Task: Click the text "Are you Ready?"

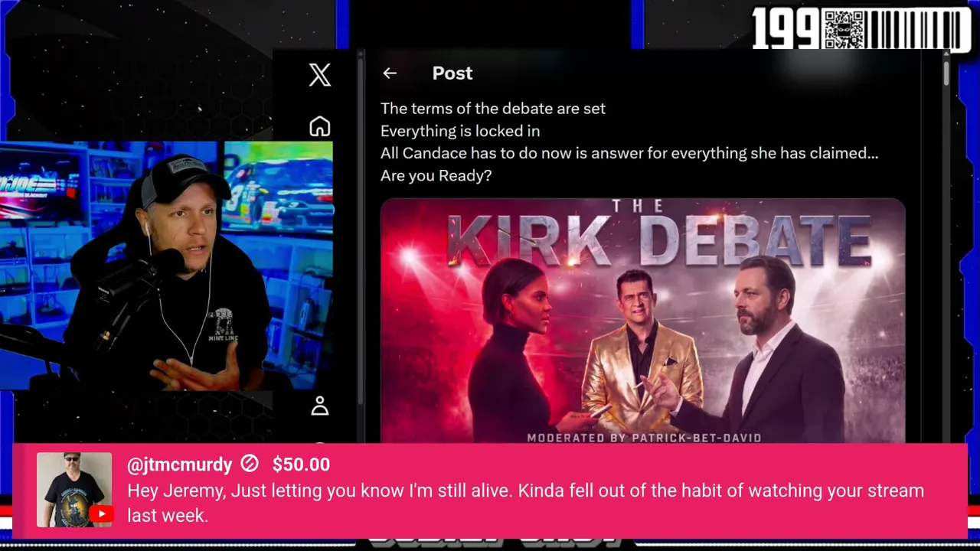Action: [x=436, y=175]
